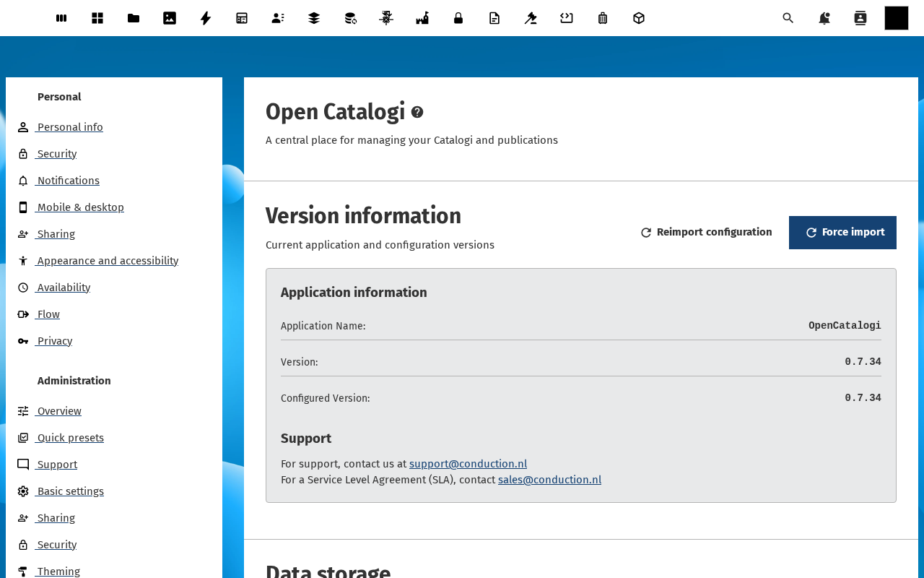Open the document page app icon
The width and height of the screenshot is (924, 578).
pos(494,18)
